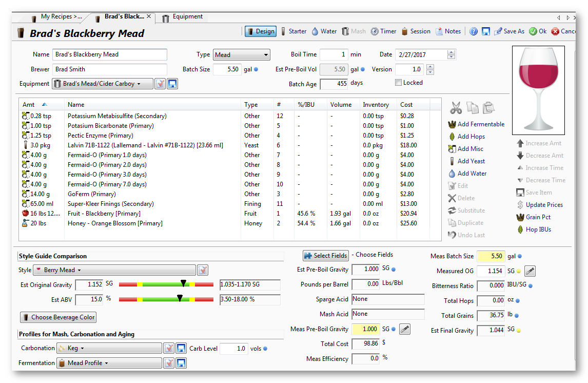Viewport: 588px width, 383px height.
Task: Click the Measured OG input field
Action: 491,271
